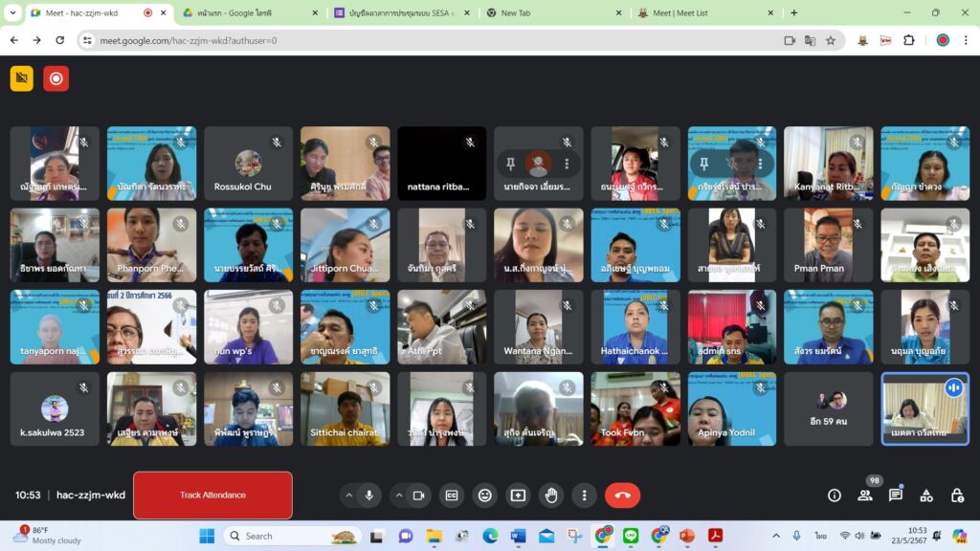Expand video settings arrow beside camera
The height and width of the screenshot is (551, 980).
pos(396,496)
